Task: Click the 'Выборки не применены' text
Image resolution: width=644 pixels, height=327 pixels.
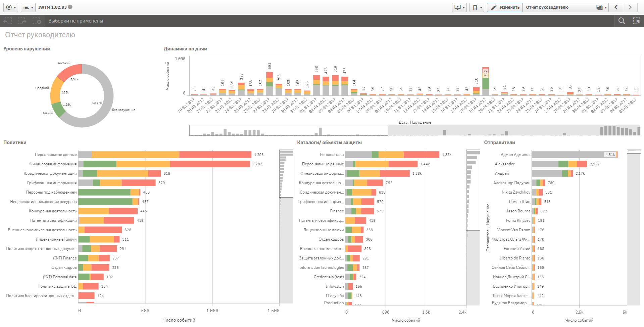Action: tap(76, 21)
